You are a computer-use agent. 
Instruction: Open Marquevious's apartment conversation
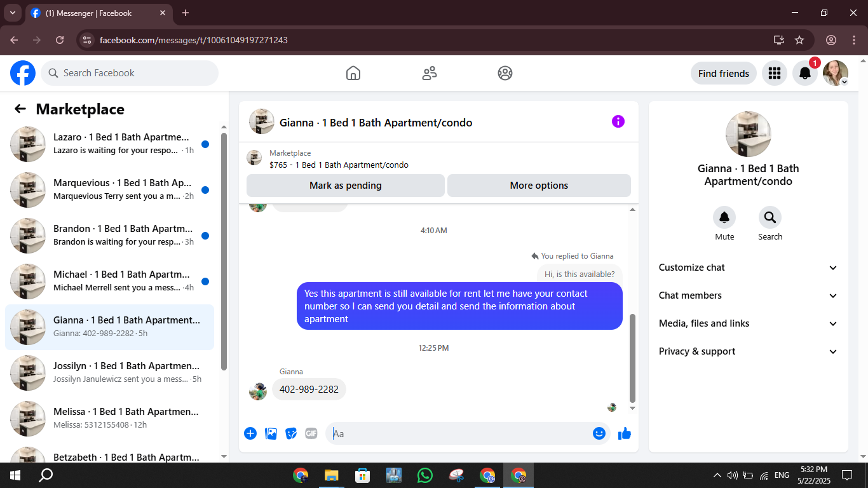[109, 190]
